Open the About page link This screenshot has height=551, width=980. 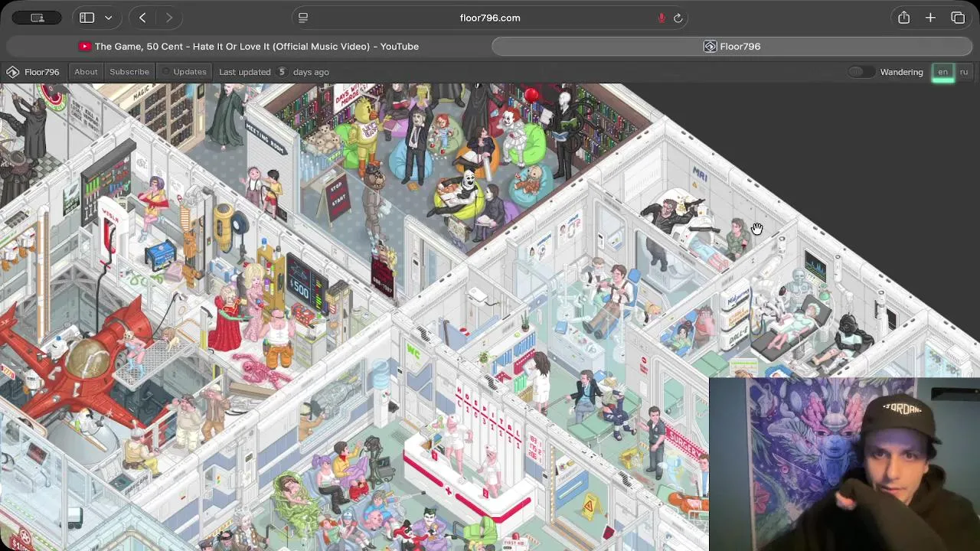[x=86, y=72]
